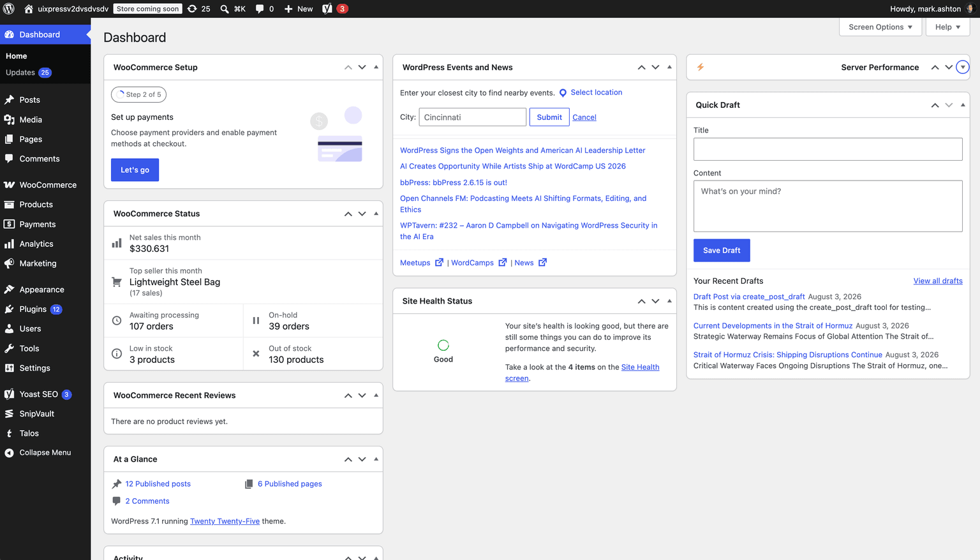Viewport: 980px width, 560px height.
Task: Save the quick draft
Action: pyautogui.click(x=722, y=251)
